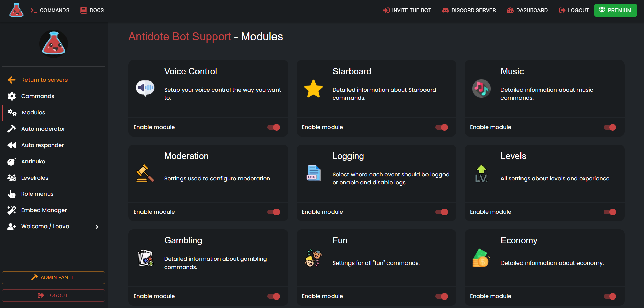The width and height of the screenshot is (644, 308).
Task: Click the Antidote flask logo in navbar
Action: coord(16,10)
